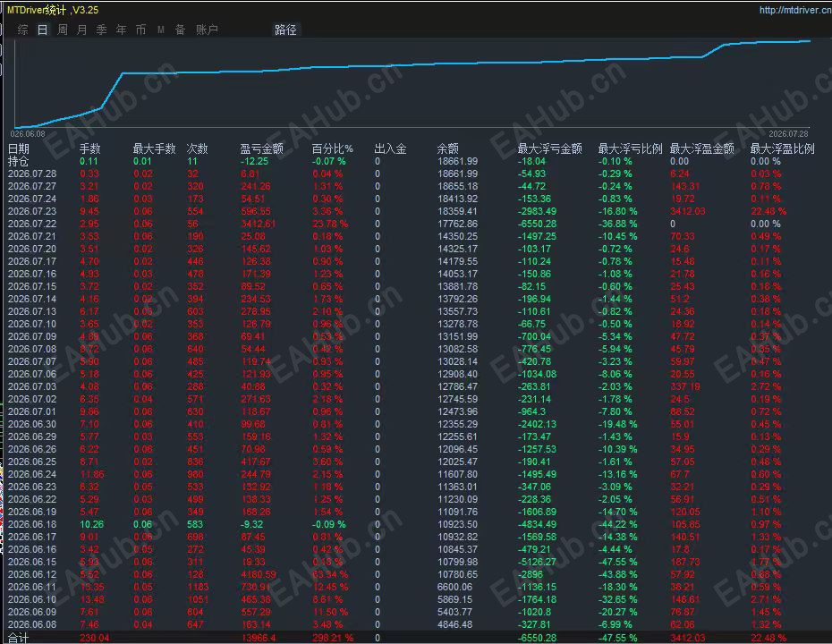832x644 pixels.
Task: Click the 最大浮盈比例 column header
Action: [782, 148]
